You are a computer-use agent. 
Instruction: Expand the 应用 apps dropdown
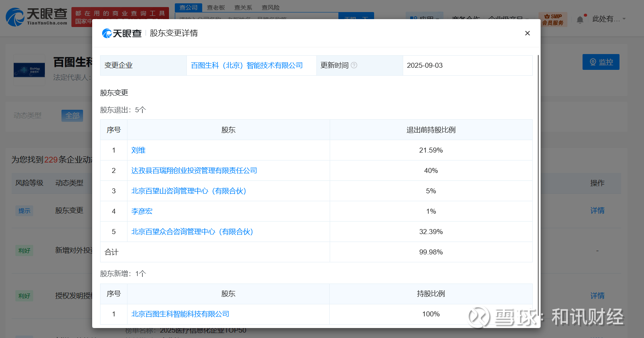[x=424, y=19]
